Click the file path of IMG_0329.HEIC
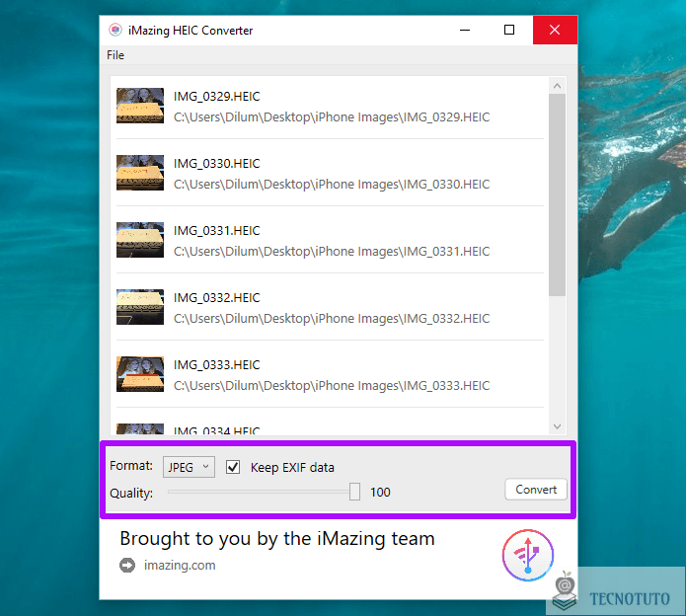This screenshot has height=616, width=686. [332, 117]
